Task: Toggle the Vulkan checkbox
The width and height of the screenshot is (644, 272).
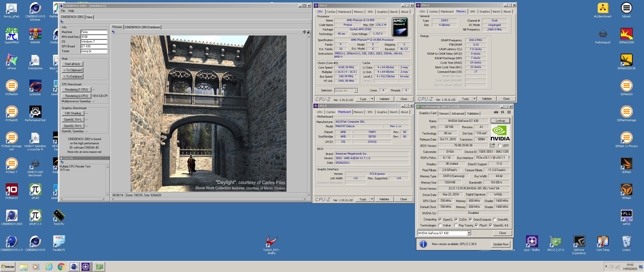Action: (x=440, y=225)
